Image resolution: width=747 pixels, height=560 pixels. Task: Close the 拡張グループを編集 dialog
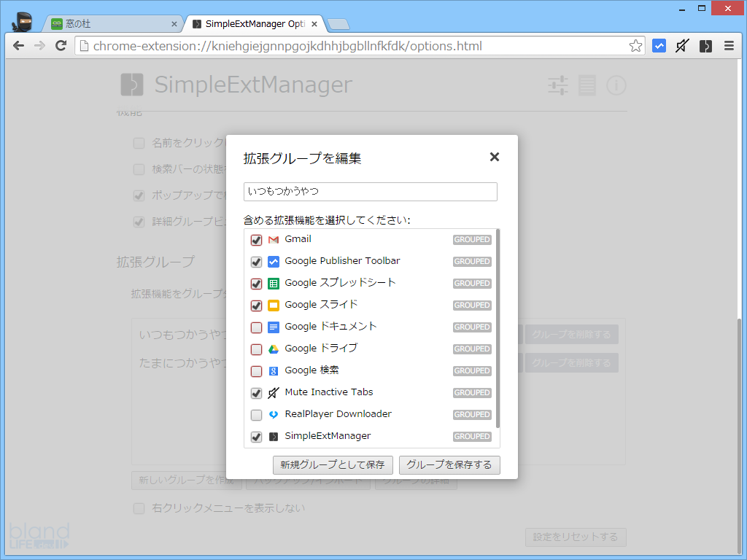point(495,157)
